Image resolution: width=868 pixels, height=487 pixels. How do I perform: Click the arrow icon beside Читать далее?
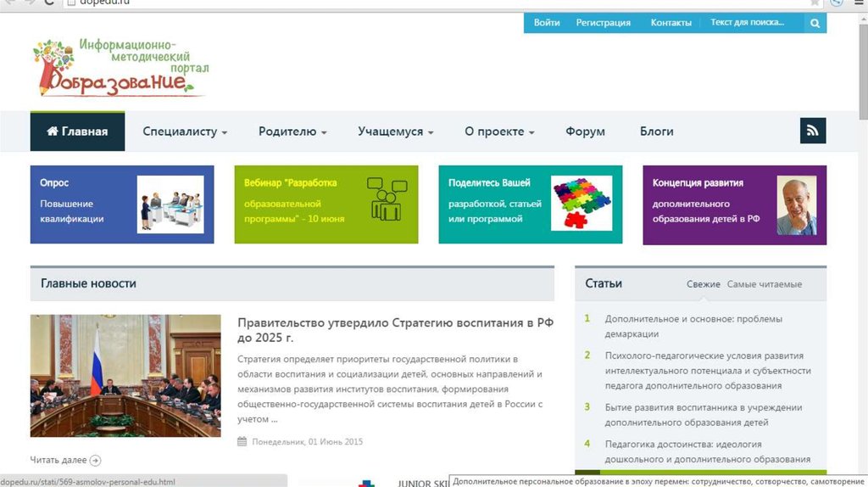click(x=95, y=461)
